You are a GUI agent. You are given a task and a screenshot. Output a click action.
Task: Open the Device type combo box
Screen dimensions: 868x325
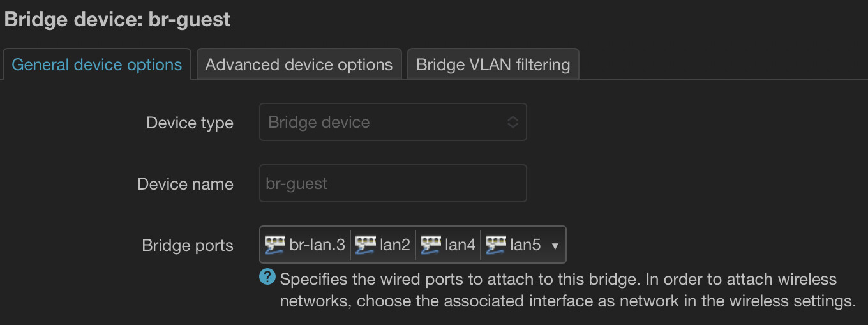coord(383,122)
